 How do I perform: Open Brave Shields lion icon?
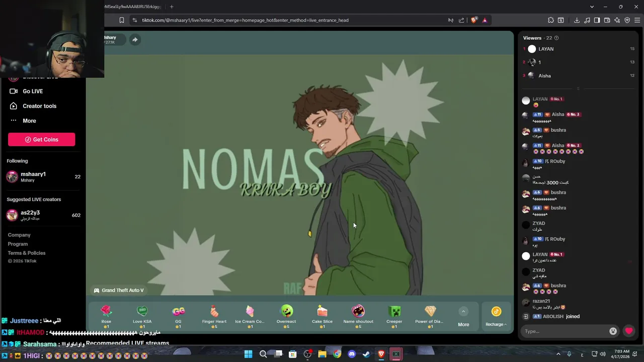pos(473,20)
